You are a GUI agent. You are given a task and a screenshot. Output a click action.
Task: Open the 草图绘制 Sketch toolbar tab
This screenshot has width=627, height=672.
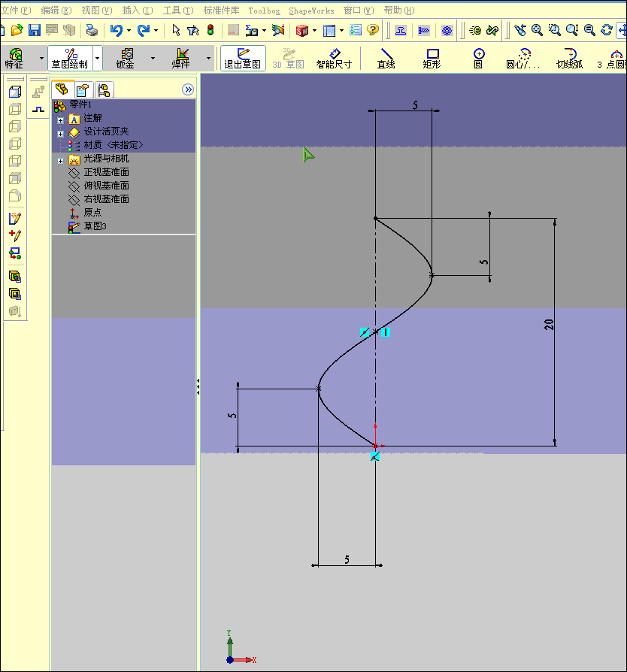tap(70, 59)
